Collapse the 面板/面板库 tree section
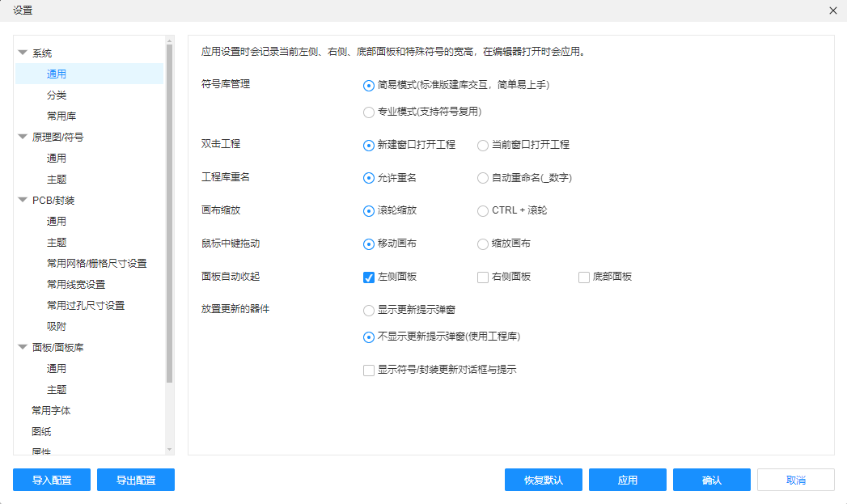 click(23, 347)
